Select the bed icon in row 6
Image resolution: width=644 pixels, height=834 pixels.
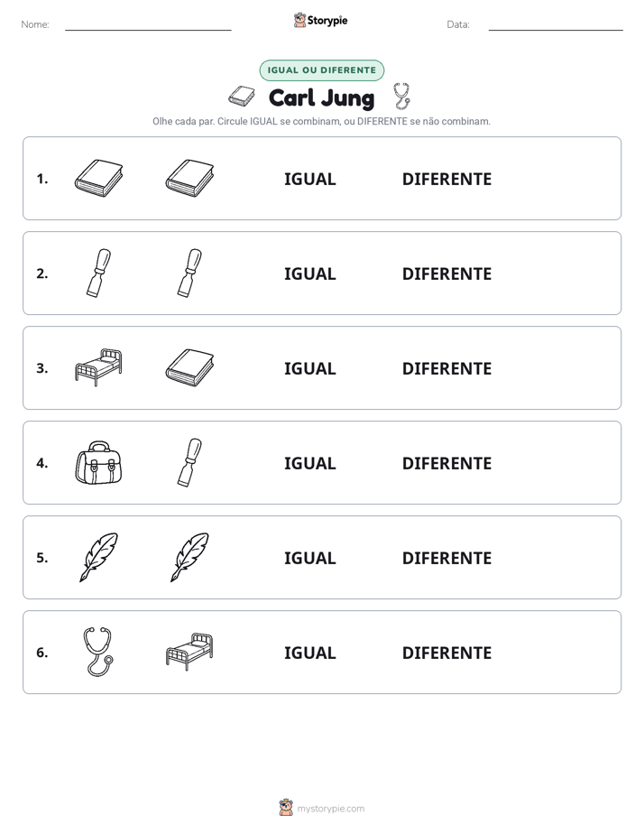click(x=189, y=652)
